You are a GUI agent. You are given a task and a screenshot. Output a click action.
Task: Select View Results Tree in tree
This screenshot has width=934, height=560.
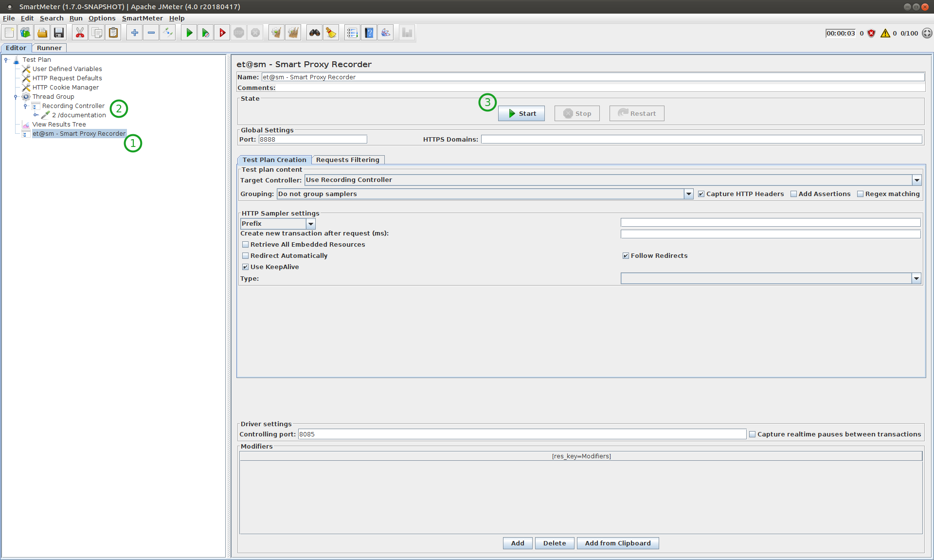pyautogui.click(x=59, y=125)
